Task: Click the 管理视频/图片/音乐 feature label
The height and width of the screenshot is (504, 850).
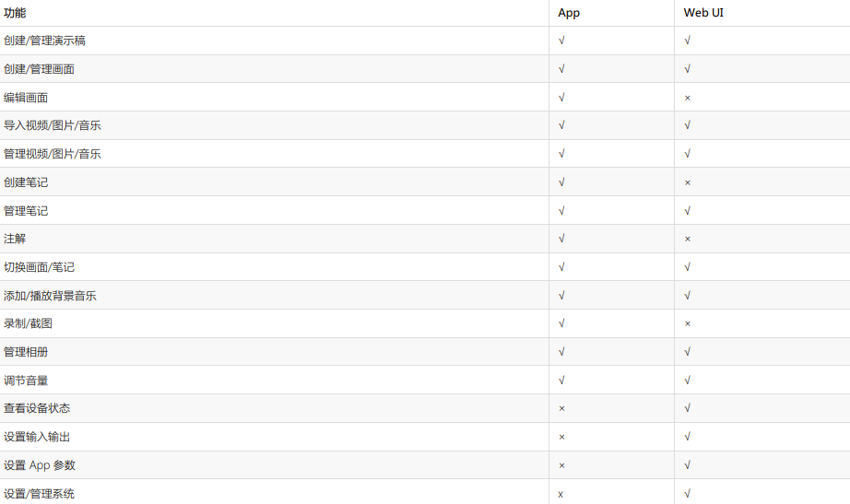Action: coord(53,154)
